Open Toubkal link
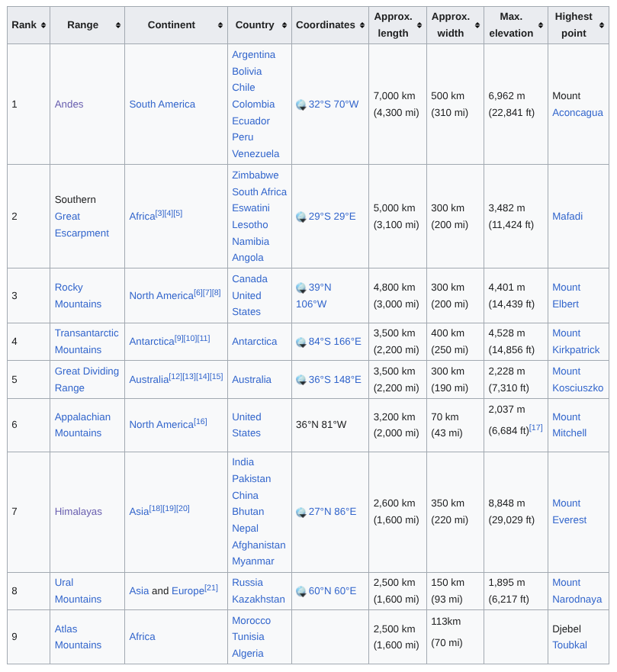The width and height of the screenshot is (617, 672). coord(570,645)
